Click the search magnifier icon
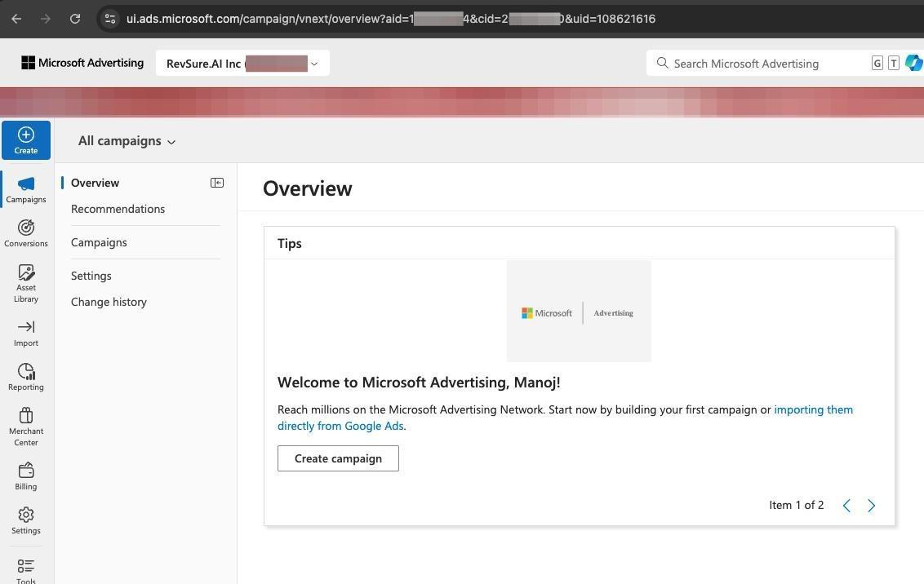Viewport: 924px width, 584px height. coord(662,63)
